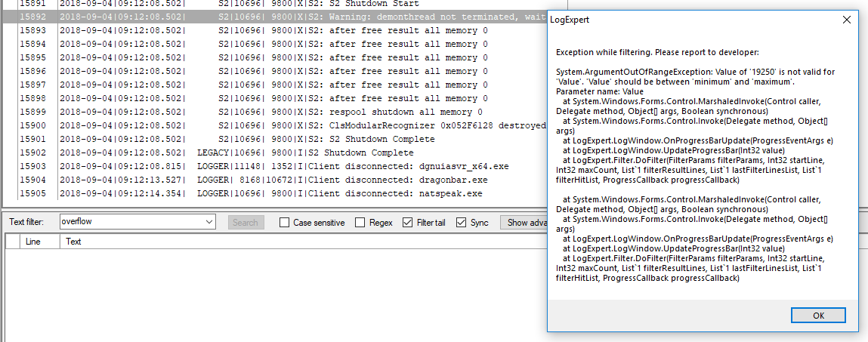This screenshot has height=342, width=868.
Task: Click the Line column header in filter results
Action: point(40,242)
